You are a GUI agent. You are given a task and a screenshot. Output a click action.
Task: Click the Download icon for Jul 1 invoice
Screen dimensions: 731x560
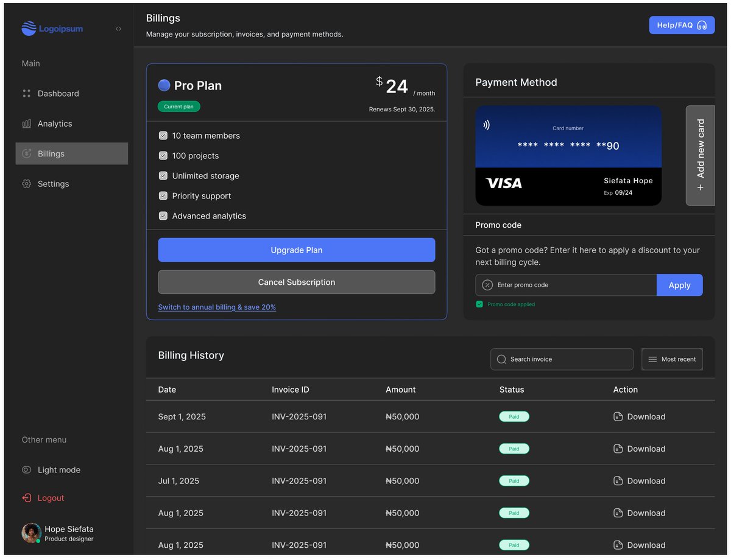(x=618, y=481)
